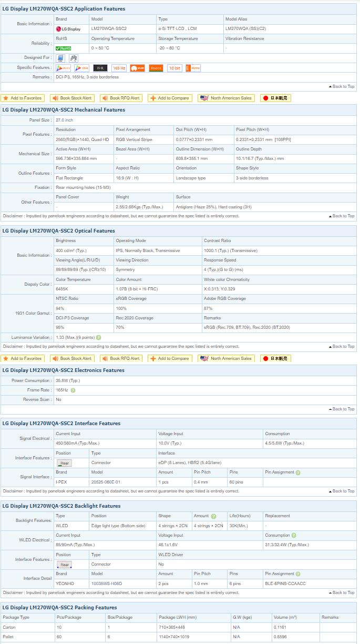The width and height of the screenshot is (360, 644).
Task: Open Pin Assignment help icon in Interface Features
Action: pos(298,472)
